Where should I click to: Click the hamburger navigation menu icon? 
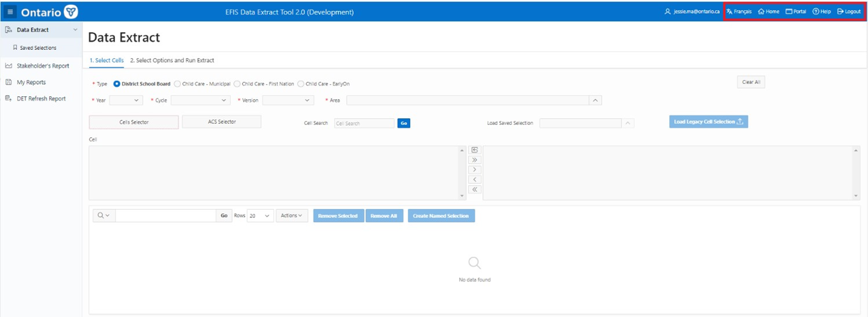pyautogui.click(x=10, y=12)
